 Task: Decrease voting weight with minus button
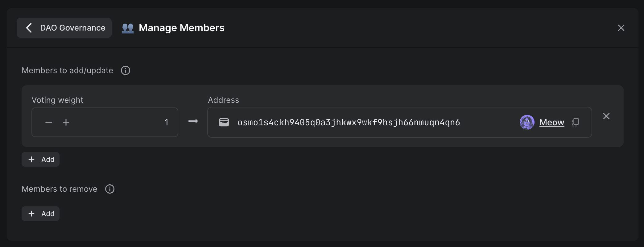pyautogui.click(x=49, y=123)
